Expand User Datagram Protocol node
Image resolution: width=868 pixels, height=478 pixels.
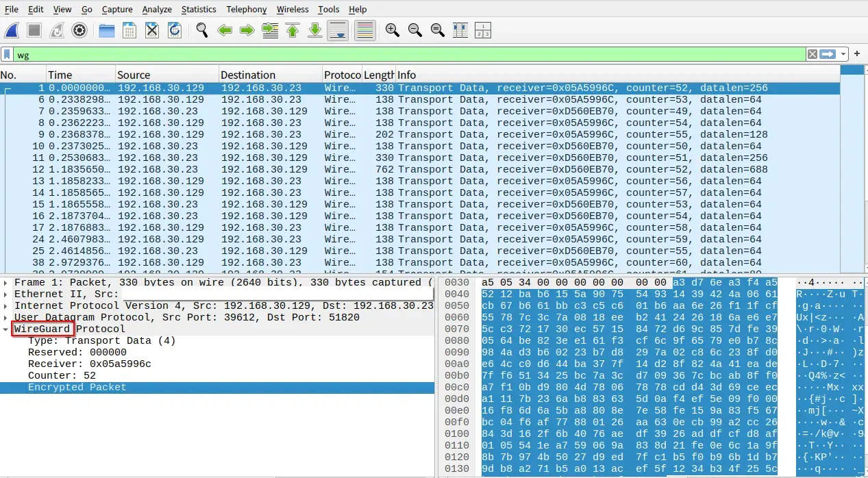pyautogui.click(x=6, y=317)
